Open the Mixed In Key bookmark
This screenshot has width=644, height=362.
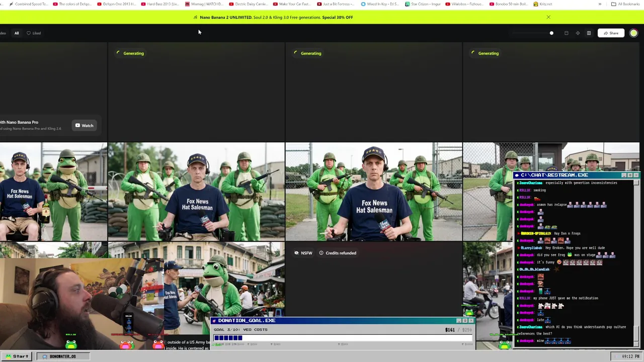coord(380,4)
